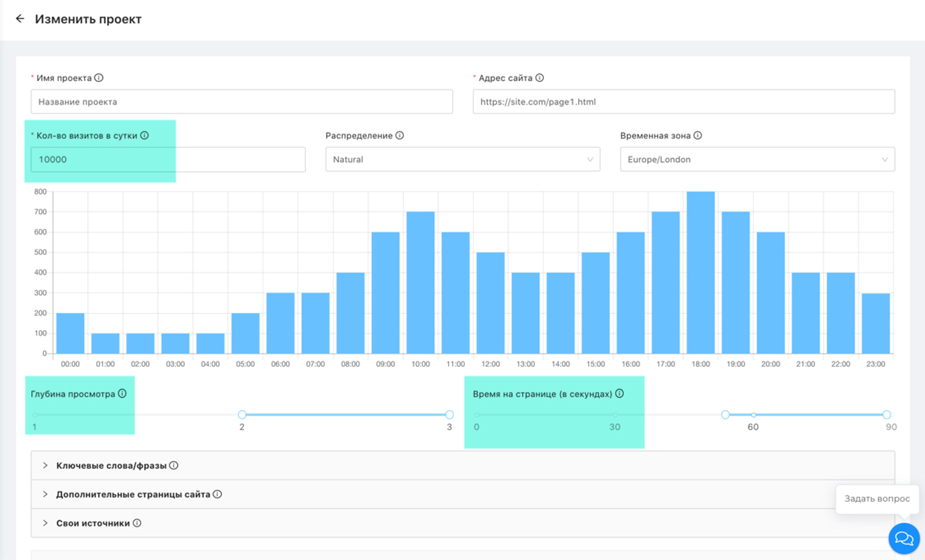Open the blue chat support bubble
The width and height of the screenshot is (925, 560).
[x=904, y=538]
